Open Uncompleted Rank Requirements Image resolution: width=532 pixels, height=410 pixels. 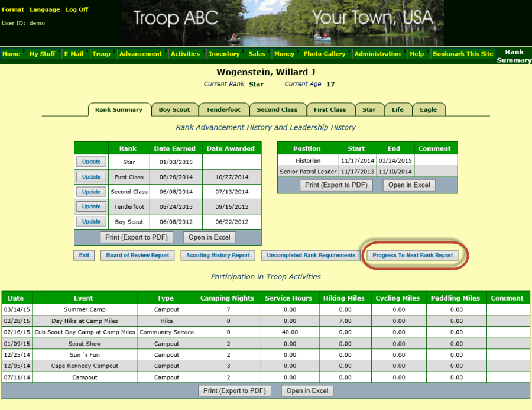(x=311, y=255)
